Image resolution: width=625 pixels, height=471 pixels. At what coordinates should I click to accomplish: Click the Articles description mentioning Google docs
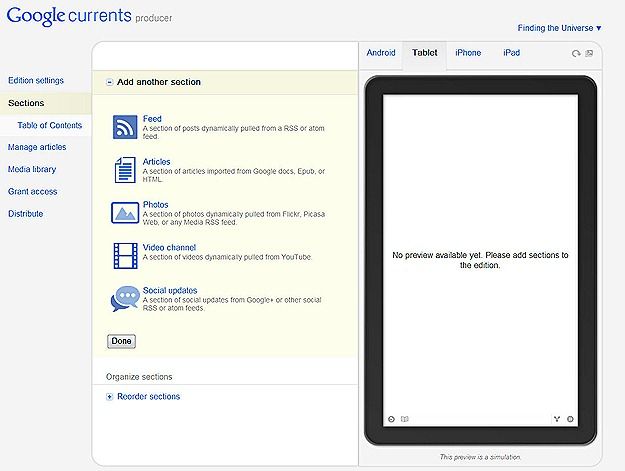[234, 175]
